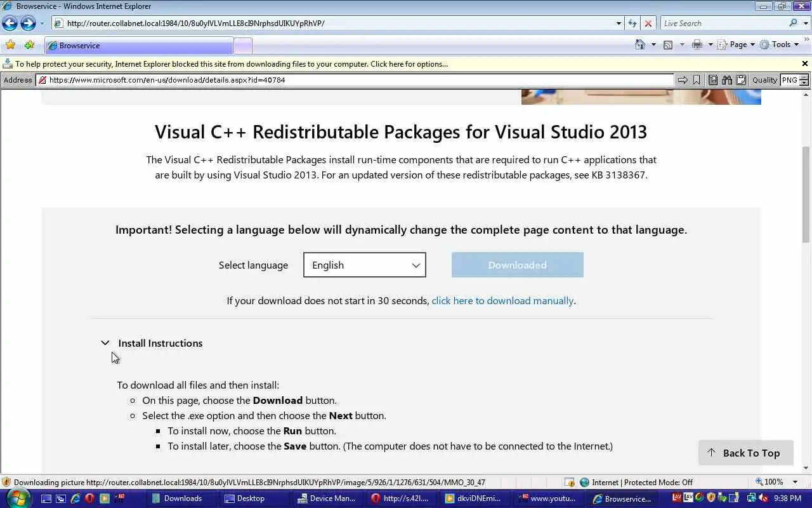
Task: Launch Internet Explorer from Quick Launch
Action: (75, 498)
